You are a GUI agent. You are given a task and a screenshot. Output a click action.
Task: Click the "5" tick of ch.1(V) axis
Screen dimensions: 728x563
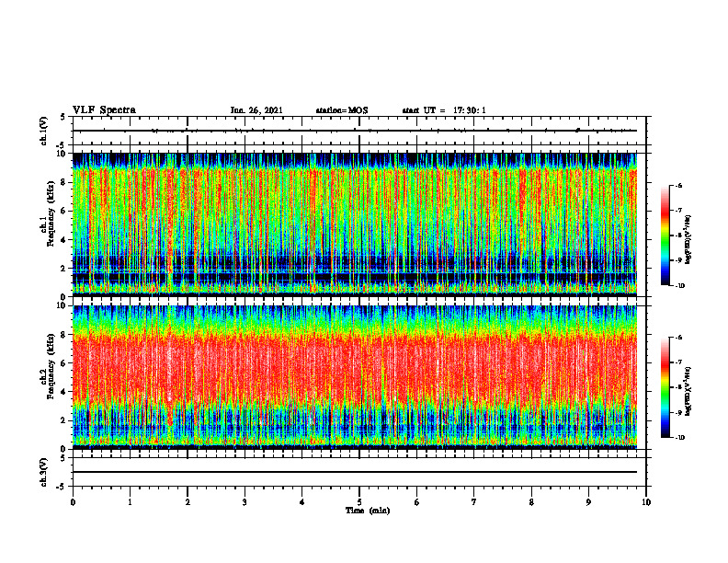tap(64, 117)
